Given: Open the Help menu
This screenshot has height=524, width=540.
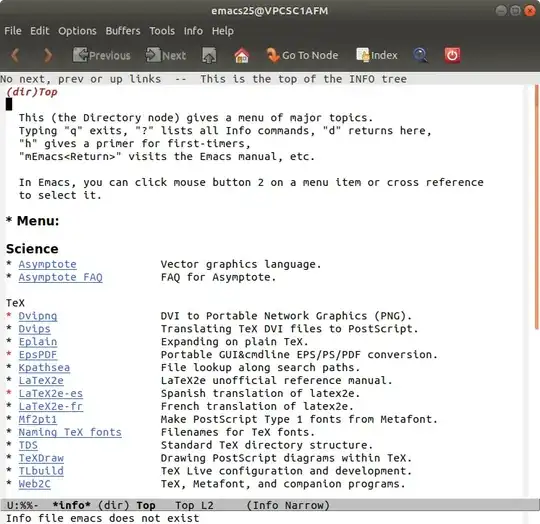Looking at the screenshot, I should 222,31.
